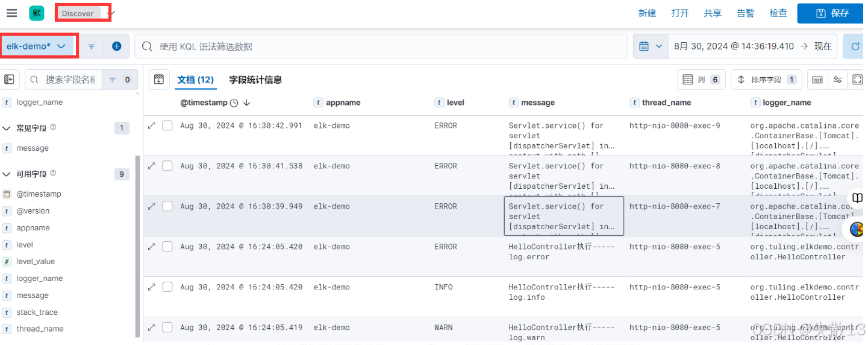Tick checkbox of INFO row at 16:24:05.420
868x345 pixels.
click(x=167, y=287)
